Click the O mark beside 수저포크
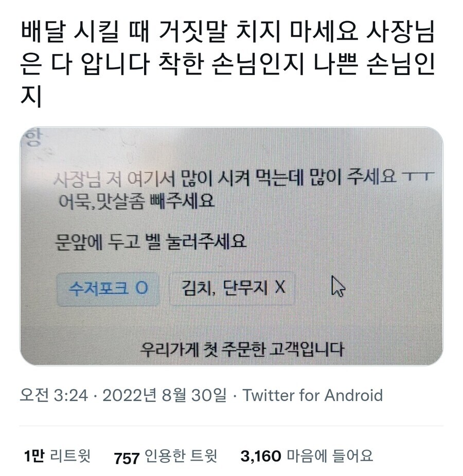The width and height of the screenshot is (463, 476). [141, 287]
